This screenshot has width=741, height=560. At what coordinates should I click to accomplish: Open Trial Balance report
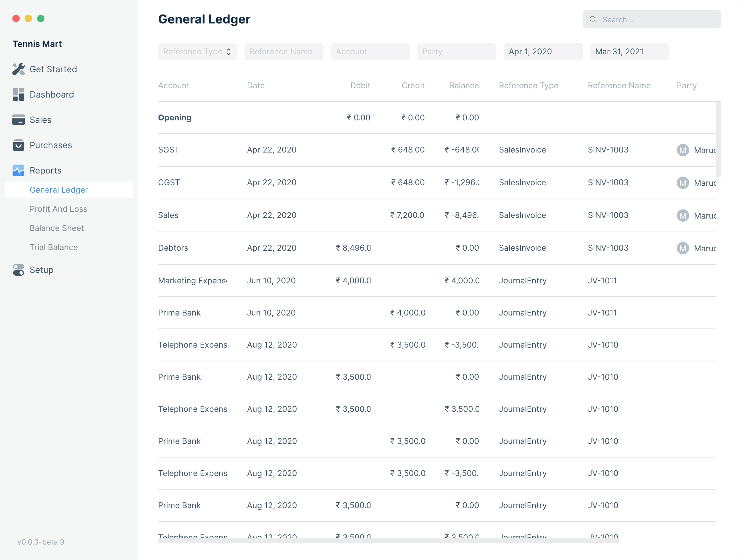(54, 247)
